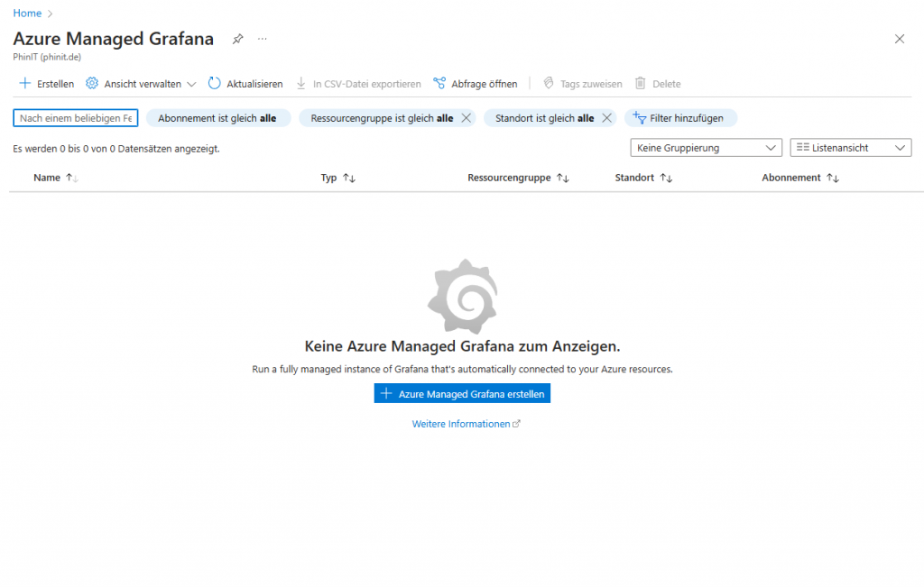Pin the Azure Managed Grafana page
The image size is (924, 587).
click(237, 39)
